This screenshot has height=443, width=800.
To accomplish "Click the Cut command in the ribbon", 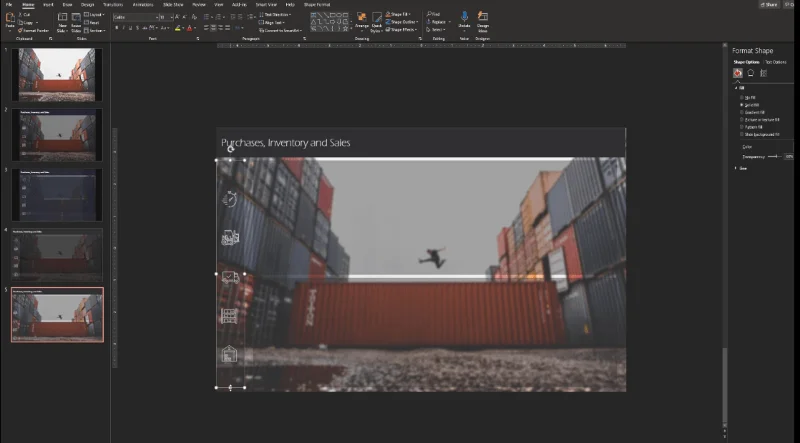I will [24, 15].
